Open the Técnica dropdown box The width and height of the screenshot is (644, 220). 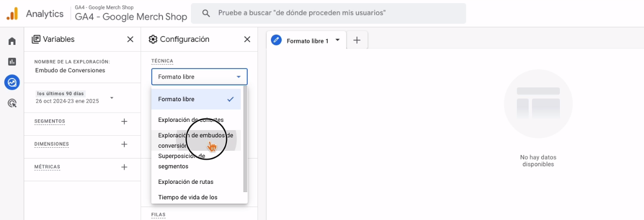(199, 77)
